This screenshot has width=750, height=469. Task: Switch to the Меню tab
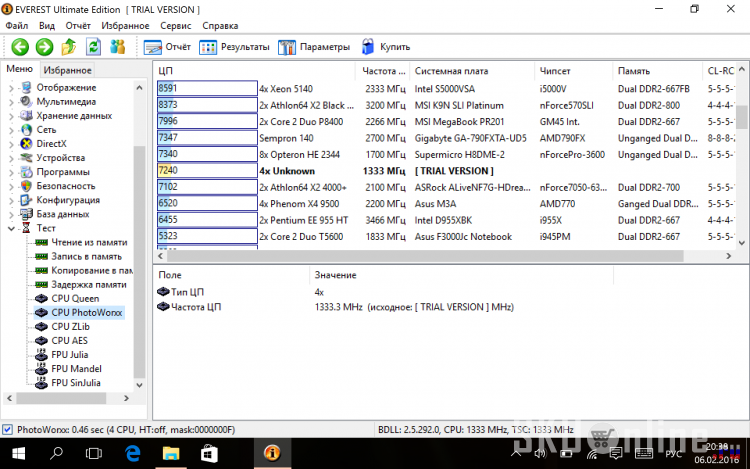tap(20, 69)
